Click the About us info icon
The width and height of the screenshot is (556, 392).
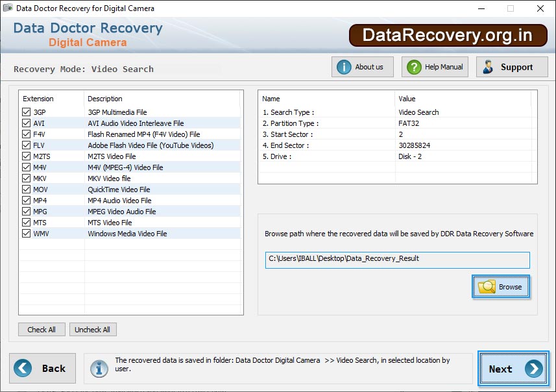point(344,67)
